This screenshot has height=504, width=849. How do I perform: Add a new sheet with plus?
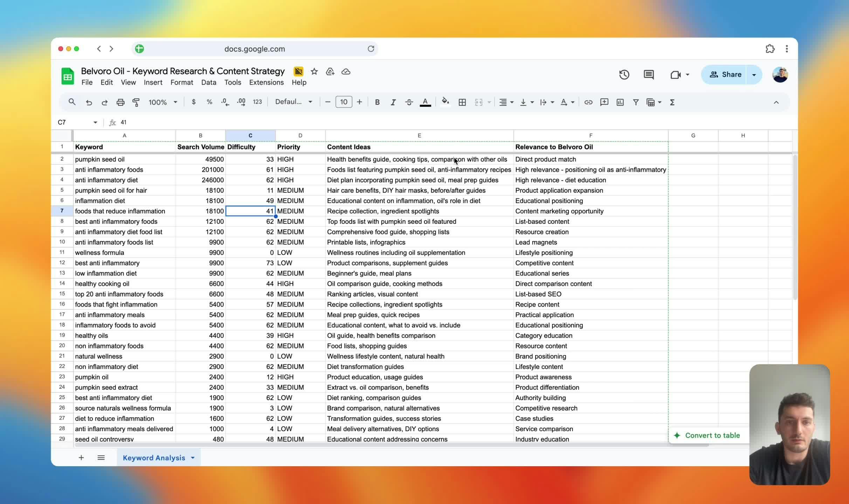[81, 457]
